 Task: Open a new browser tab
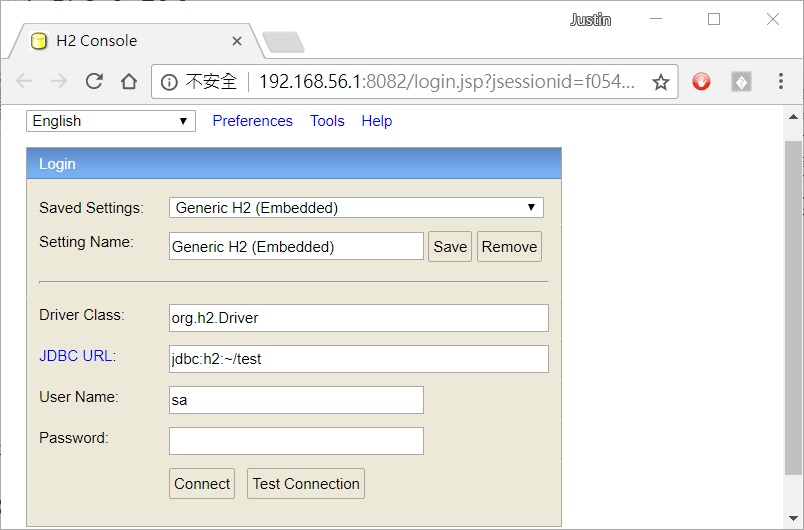click(x=283, y=42)
